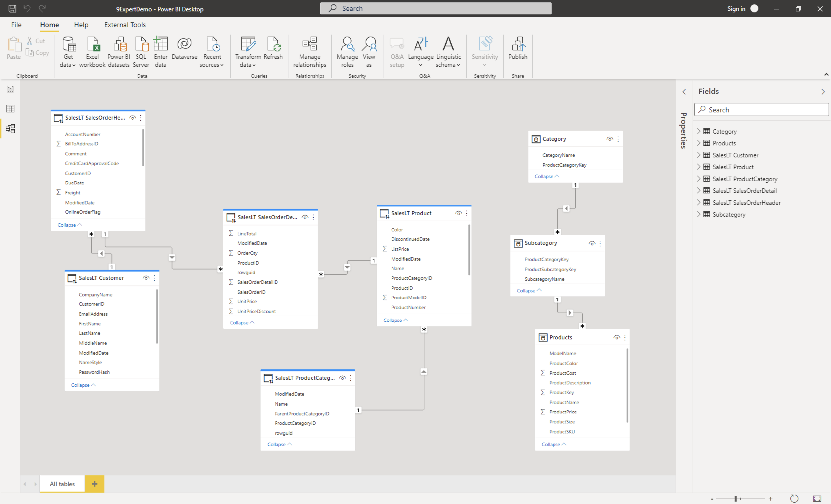Collapse the Products table card
This screenshot has height=504, width=831.
pyautogui.click(x=554, y=444)
